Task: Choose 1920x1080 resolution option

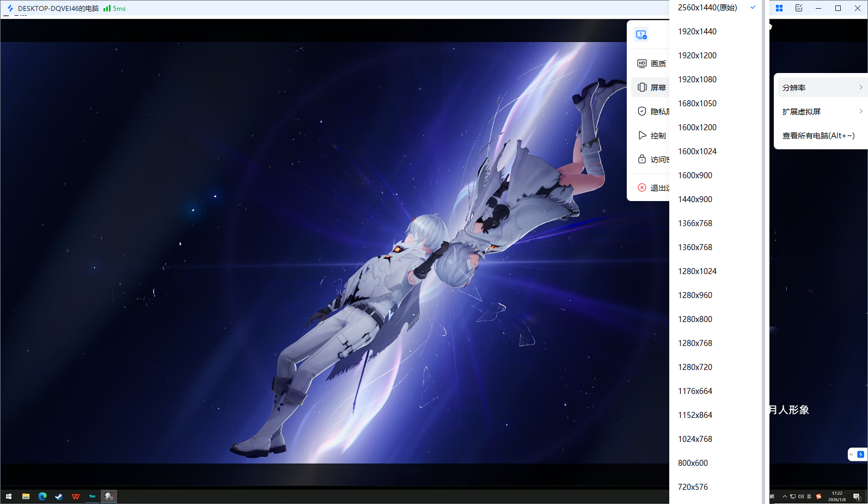Action: [697, 80]
